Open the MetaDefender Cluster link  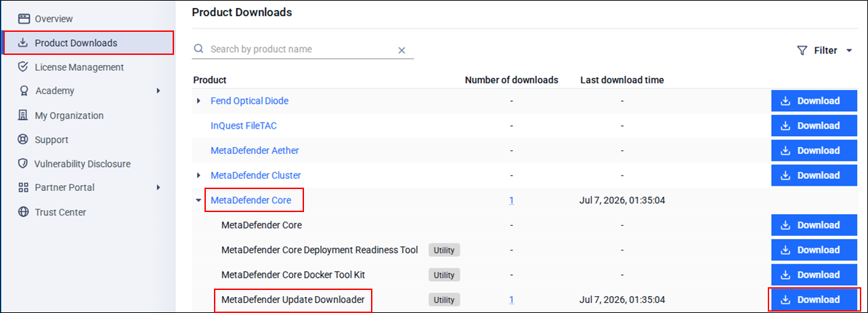pyautogui.click(x=256, y=175)
